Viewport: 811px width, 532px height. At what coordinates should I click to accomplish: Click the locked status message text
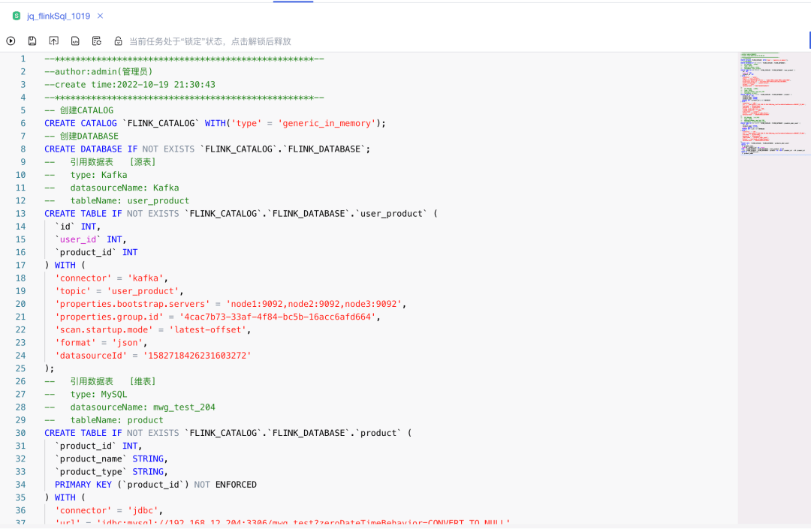point(210,41)
